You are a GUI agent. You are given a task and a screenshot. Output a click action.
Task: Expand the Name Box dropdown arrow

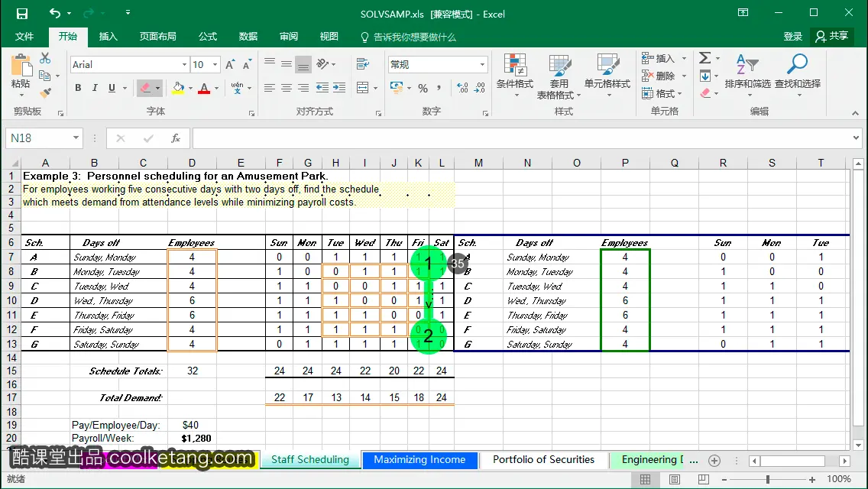click(x=76, y=138)
